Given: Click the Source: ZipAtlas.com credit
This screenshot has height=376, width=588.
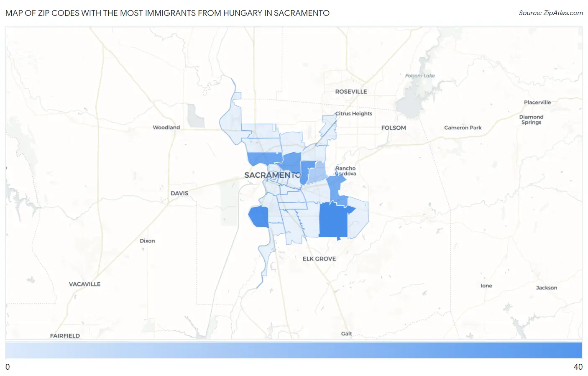Looking at the screenshot, I should (551, 13).
